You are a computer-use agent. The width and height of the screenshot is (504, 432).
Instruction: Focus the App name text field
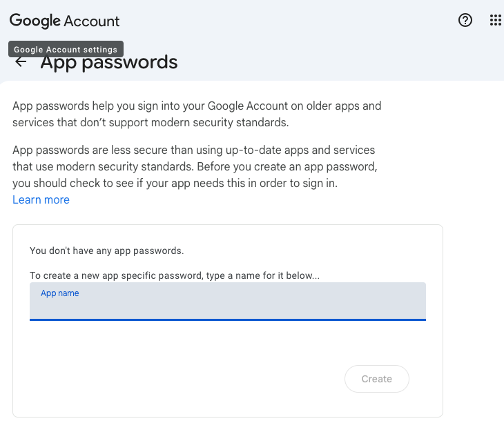pos(228,306)
